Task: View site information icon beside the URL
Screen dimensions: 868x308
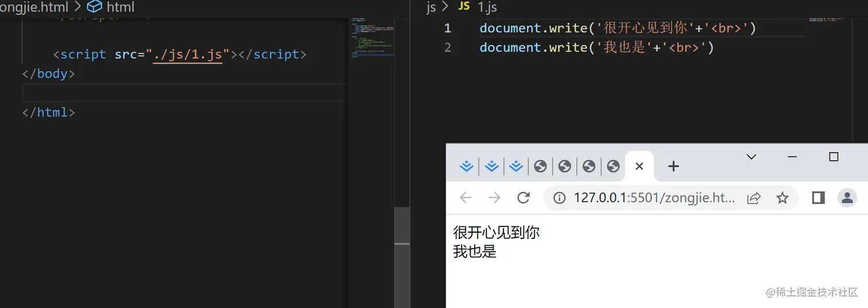Action: pyautogui.click(x=559, y=198)
